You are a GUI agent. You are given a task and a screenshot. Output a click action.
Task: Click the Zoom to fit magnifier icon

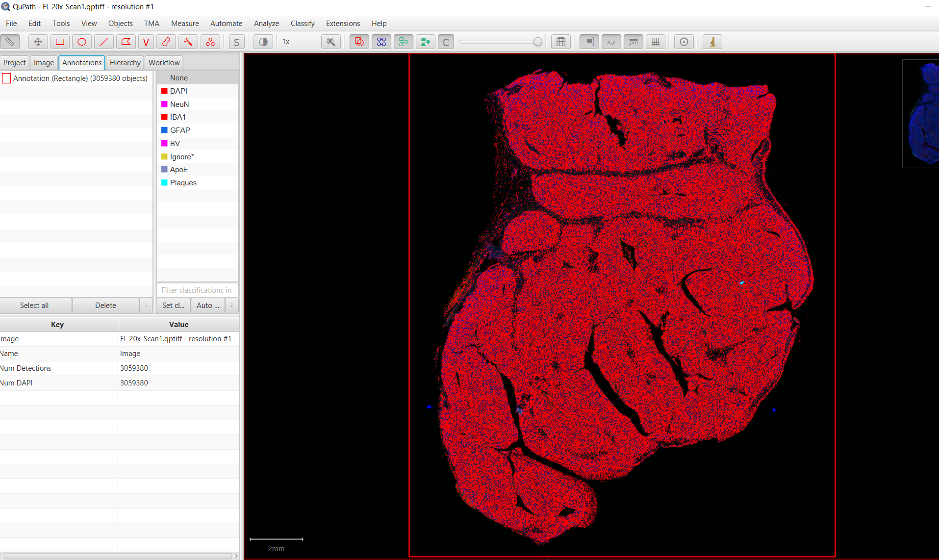(x=331, y=42)
